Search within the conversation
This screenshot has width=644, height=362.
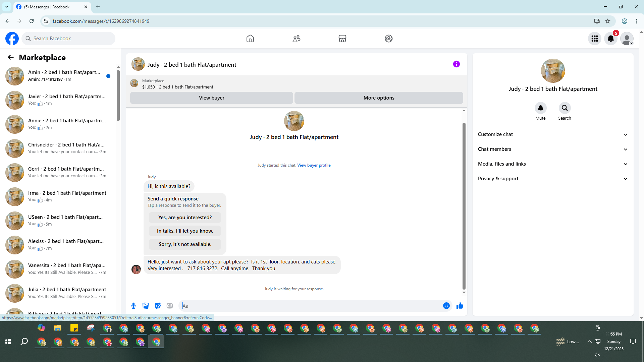tap(565, 108)
